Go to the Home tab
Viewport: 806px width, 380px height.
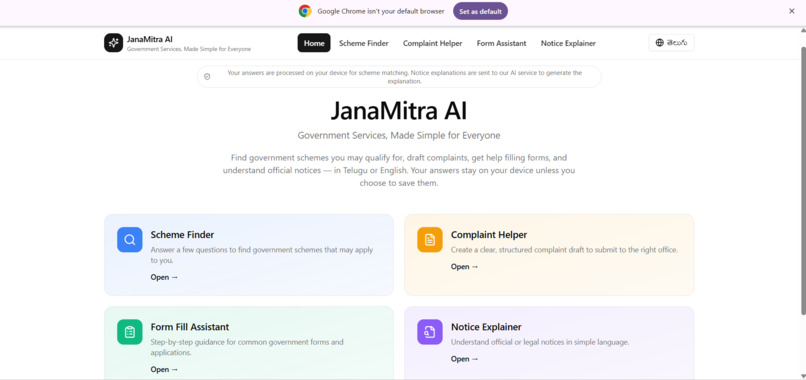314,43
